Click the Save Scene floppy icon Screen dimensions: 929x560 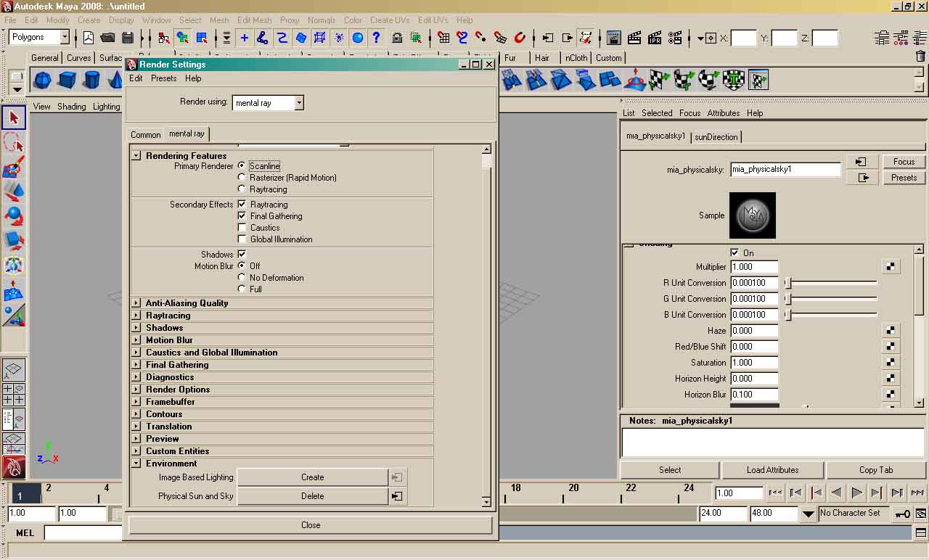pos(128,38)
